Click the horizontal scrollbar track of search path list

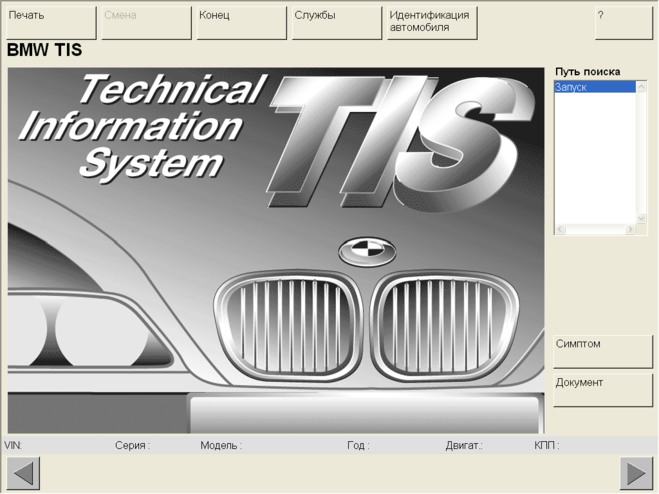point(595,229)
